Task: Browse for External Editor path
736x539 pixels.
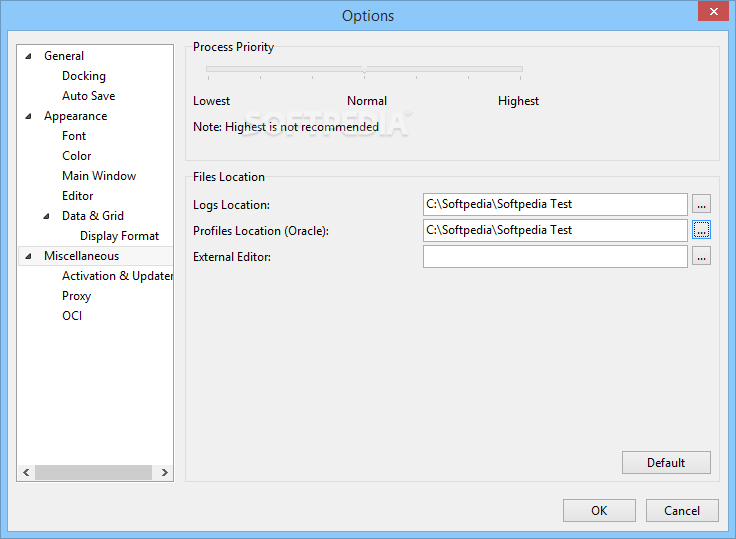Action: coord(701,256)
